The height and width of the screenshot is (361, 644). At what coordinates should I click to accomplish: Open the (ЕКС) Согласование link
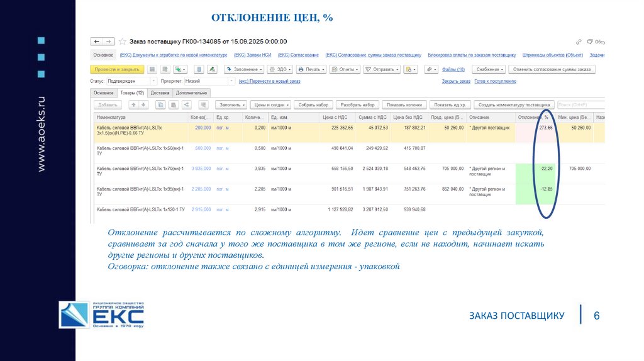298,55
